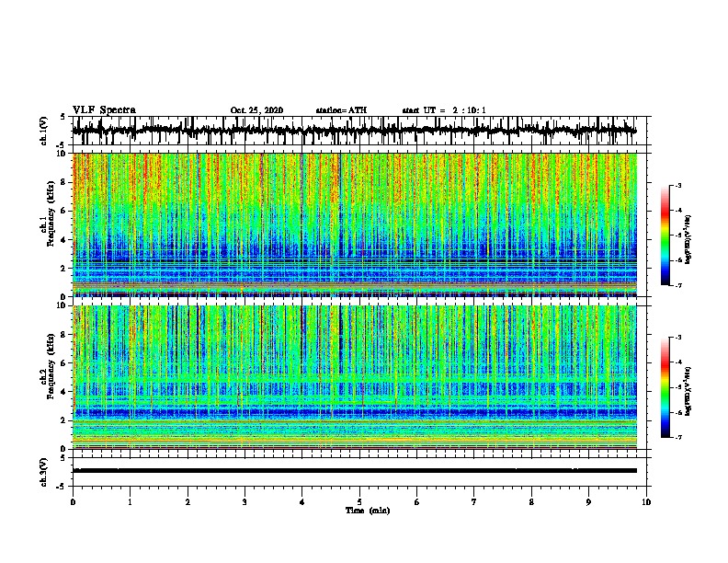Image resolution: width=728 pixels, height=563 pixels.
Task: Click the date "Oct. 25, 2020"
Action: pyautogui.click(x=256, y=110)
